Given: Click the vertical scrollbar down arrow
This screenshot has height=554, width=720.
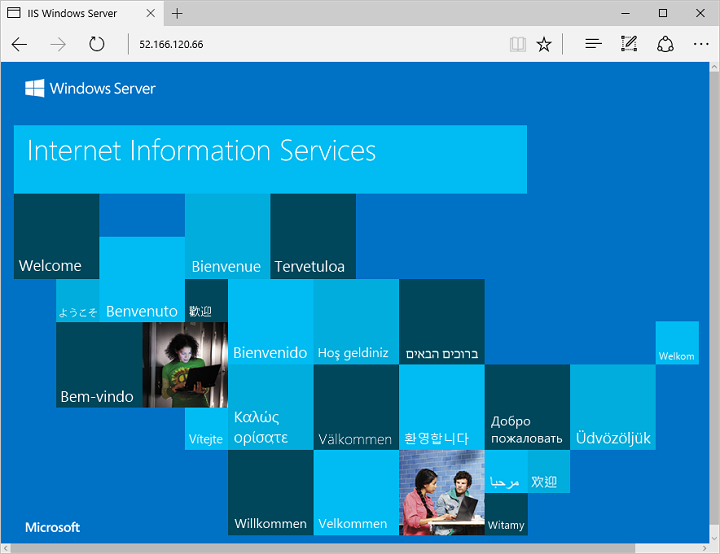Looking at the screenshot, I should coord(714,538).
